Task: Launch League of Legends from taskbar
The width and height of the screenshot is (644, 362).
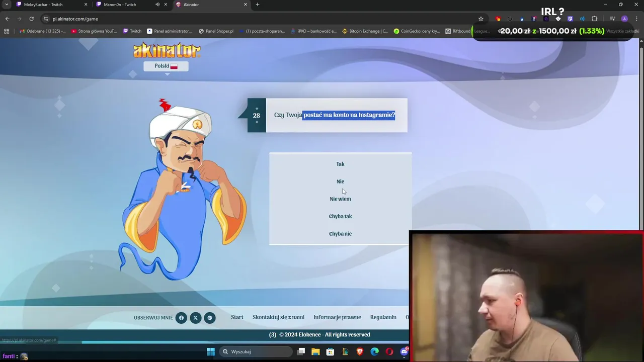Action: [x=345, y=351]
